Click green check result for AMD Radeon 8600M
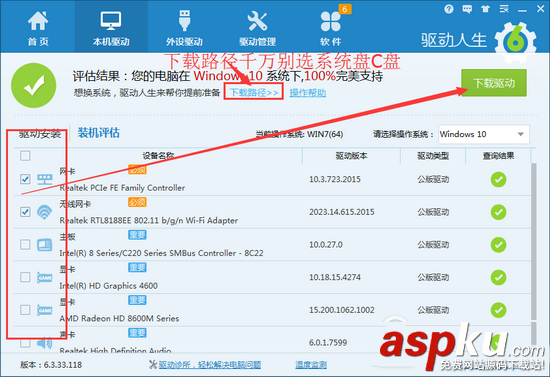The width and height of the screenshot is (550, 377). click(498, 310)
